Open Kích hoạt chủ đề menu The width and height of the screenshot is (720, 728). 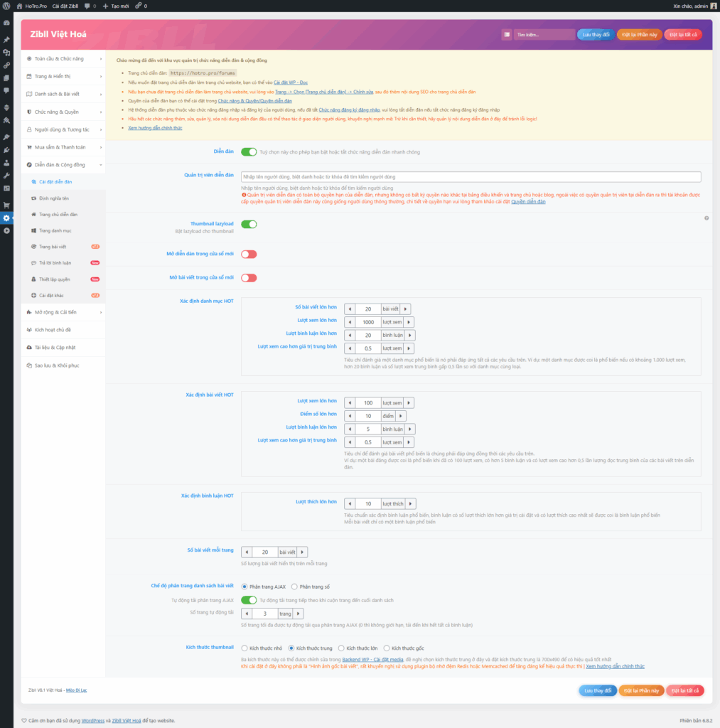[63, 330]
